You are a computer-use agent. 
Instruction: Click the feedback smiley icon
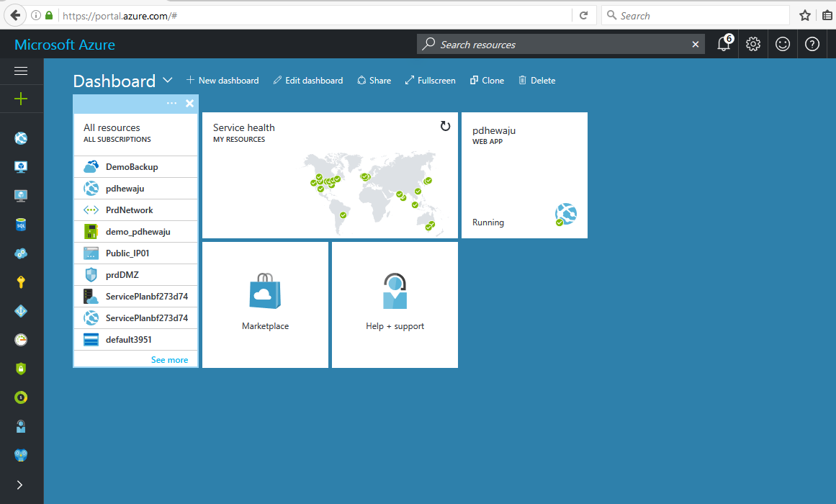[x=783, y=44]
